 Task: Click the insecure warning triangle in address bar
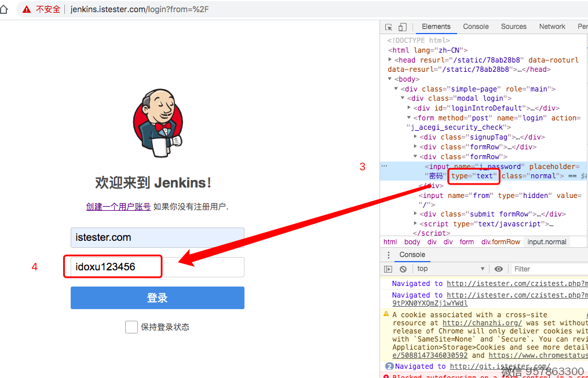pyautogui.click(x=27, y=9)
